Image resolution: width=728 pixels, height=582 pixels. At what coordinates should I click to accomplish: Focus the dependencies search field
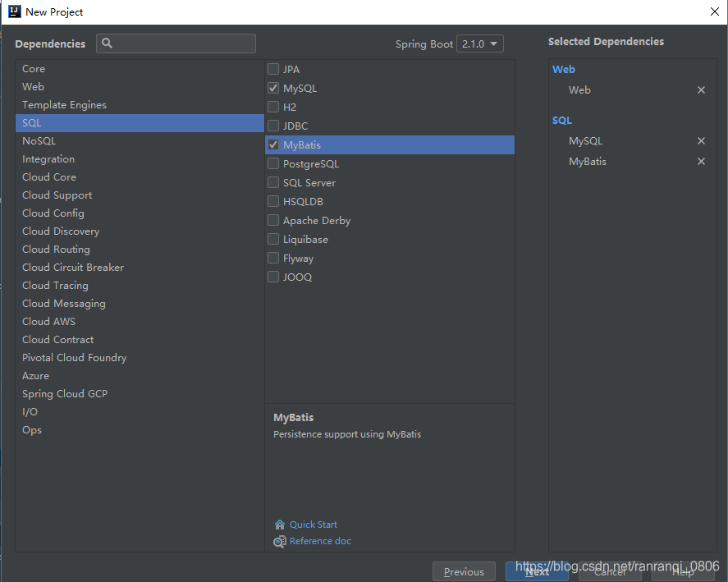point(176,44)
